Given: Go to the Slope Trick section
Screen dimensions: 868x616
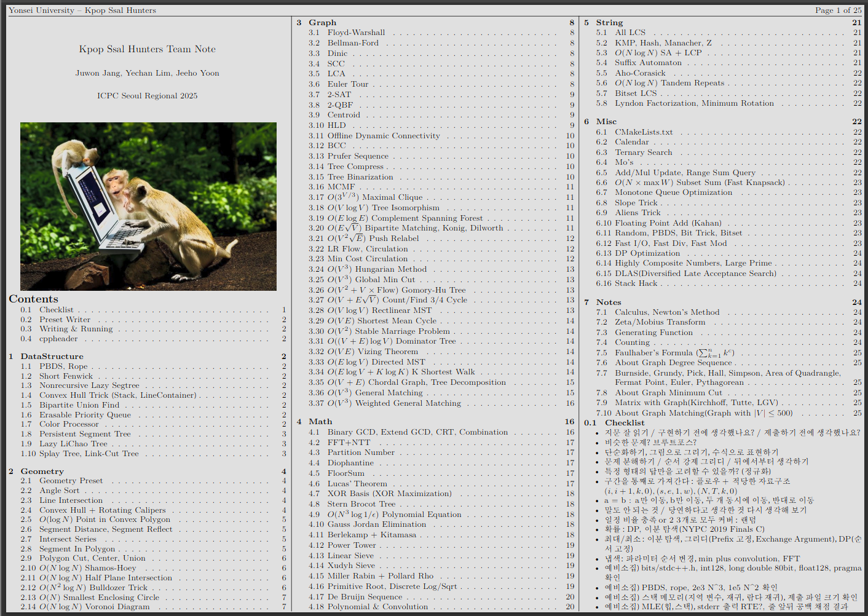Looking at the screenshot, I should (x=636, y=203).
